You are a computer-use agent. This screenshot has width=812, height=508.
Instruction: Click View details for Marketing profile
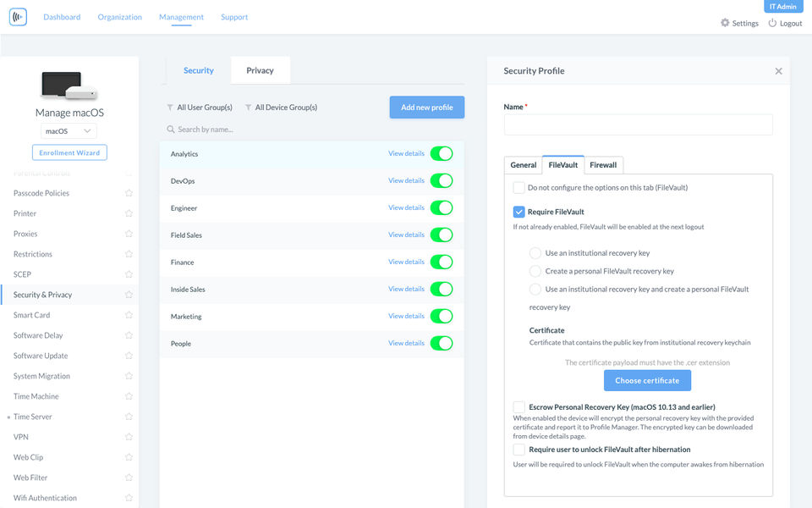pos(407,316)
